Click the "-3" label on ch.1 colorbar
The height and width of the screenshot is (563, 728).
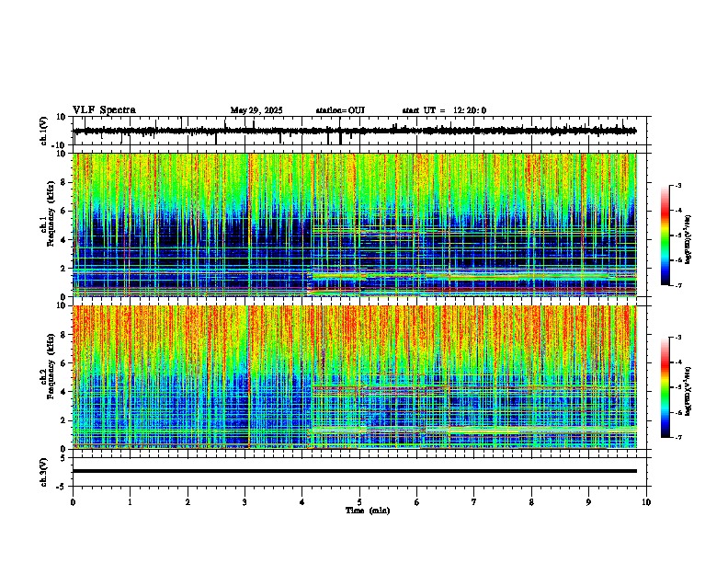[678, 185]
